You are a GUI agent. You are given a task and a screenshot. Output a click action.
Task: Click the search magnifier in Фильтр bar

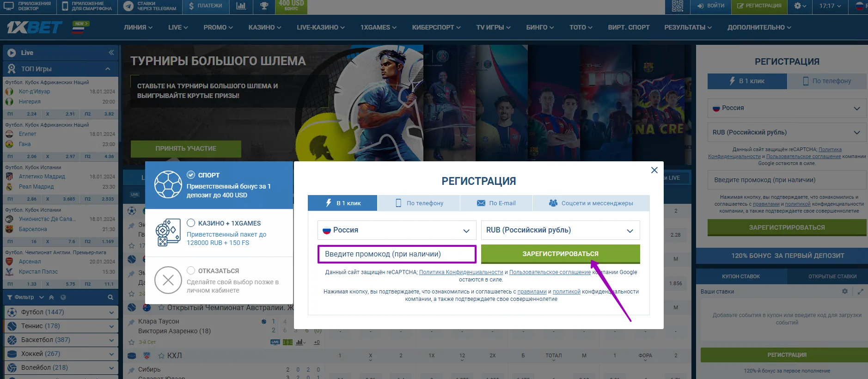[x=110, y=297]
